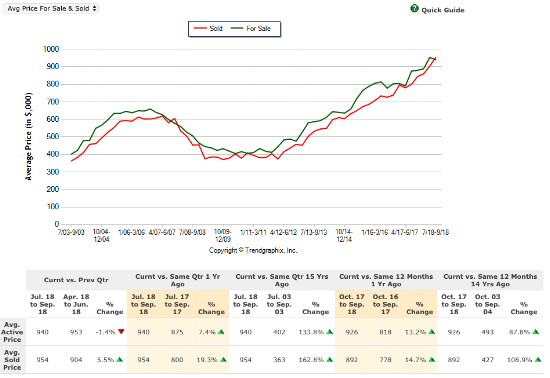Click the Quick Guide question mark icon

(414, 8)
